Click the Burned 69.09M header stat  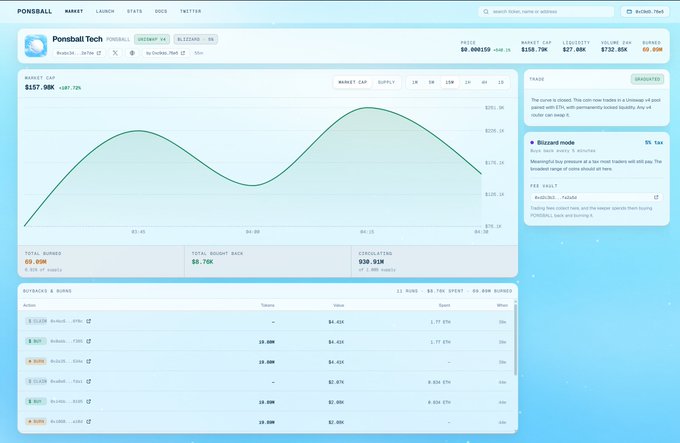(x=652, y=47)
